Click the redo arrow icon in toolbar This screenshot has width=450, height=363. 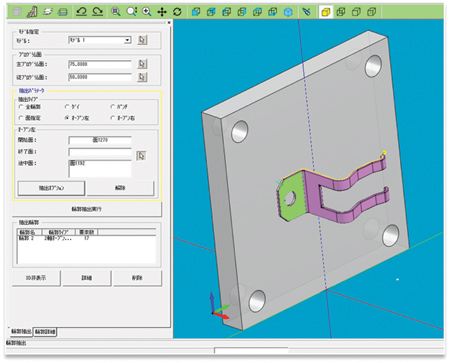point(97,12)
